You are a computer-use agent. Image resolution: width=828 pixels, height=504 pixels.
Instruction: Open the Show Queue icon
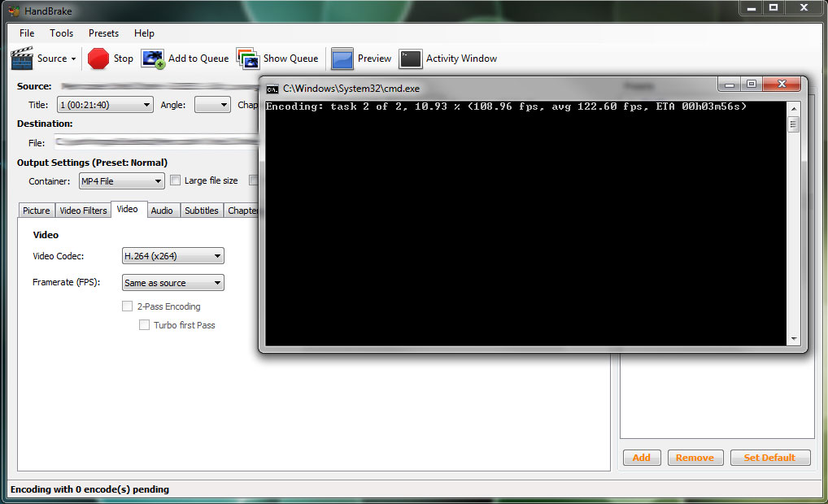[x=248, y=59]
